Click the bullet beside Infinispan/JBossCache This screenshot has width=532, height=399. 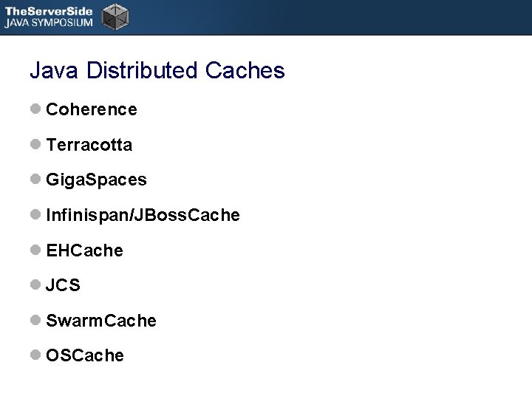click(x=35, y=214)
